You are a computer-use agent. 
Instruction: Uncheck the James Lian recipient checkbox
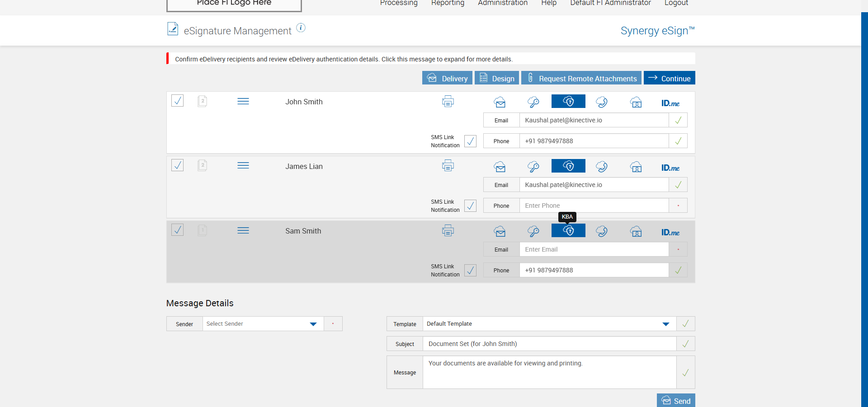(178, 165)
